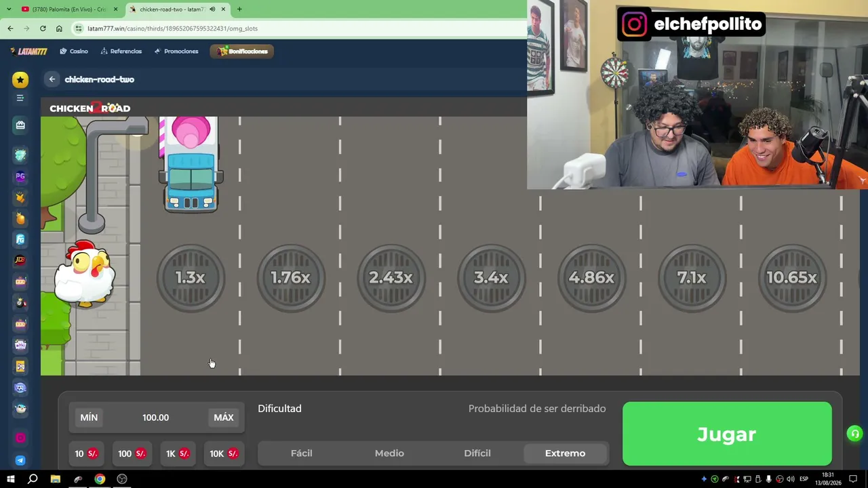Screen dimensions: 868x488
Task: Open the Telegram sidebar icon
Action: click(20, 460)
